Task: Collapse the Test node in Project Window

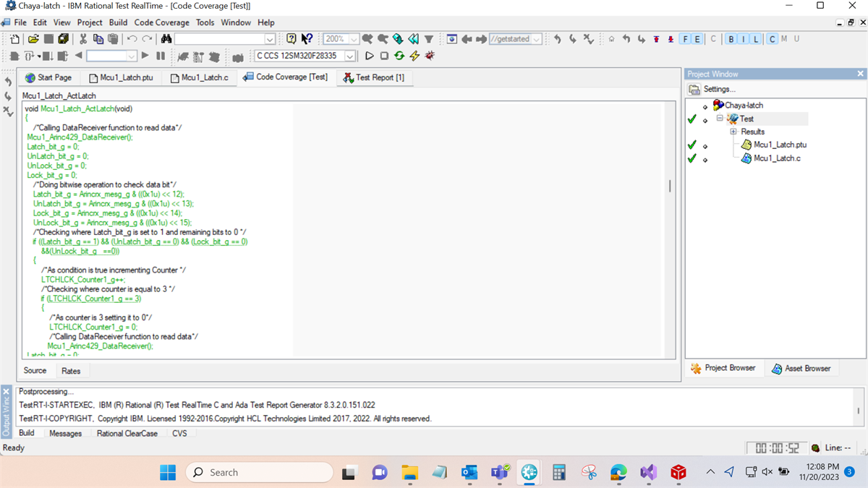Action: tap(720, 119)
